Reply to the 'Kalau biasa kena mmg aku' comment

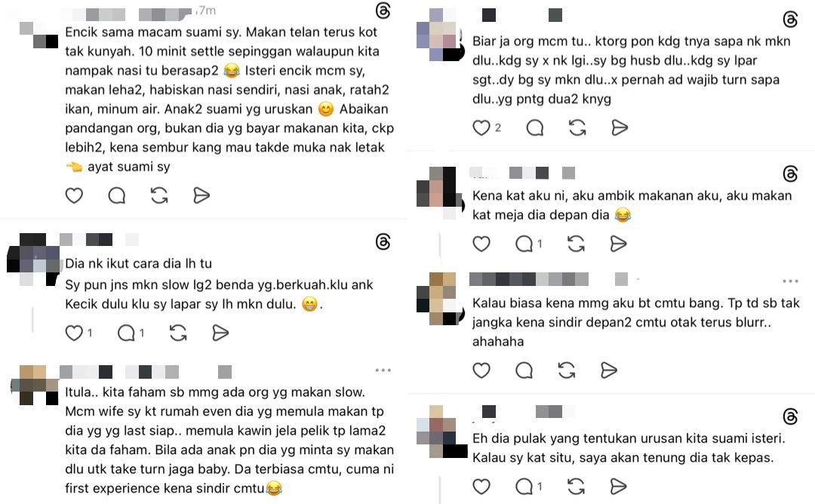[524, 370]
